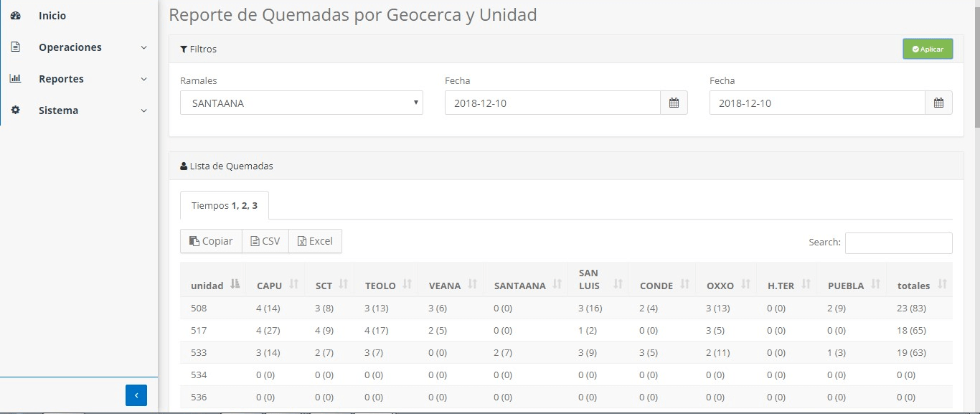Screen dimensions: 980x414
Task: Open calendar picker for second Fecha field
Action: pyautogui.click(x=938, y=103)
